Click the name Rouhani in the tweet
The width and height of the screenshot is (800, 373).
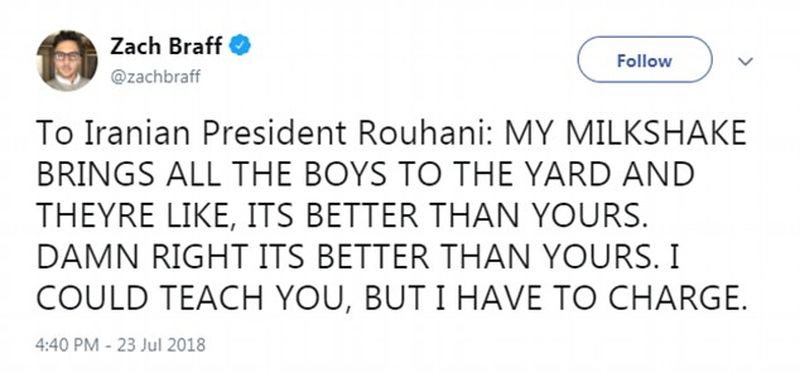[x=423, y=134]
